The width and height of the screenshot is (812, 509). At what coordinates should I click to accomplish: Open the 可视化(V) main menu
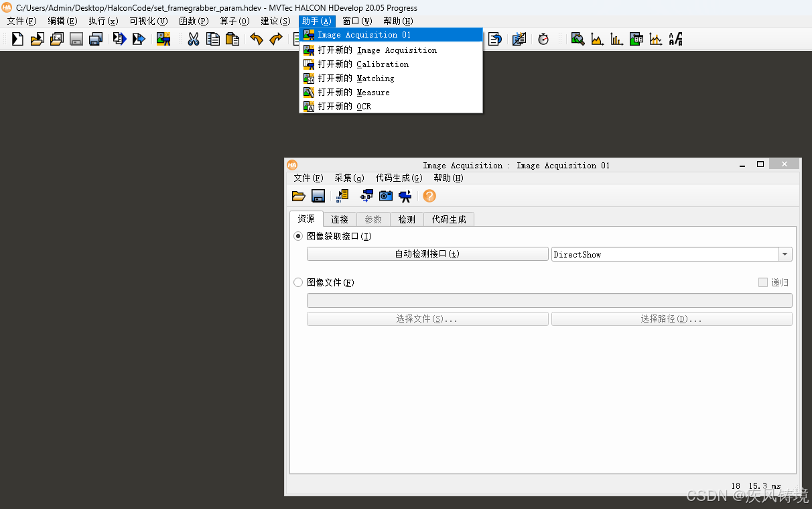(x=149, y=21)
